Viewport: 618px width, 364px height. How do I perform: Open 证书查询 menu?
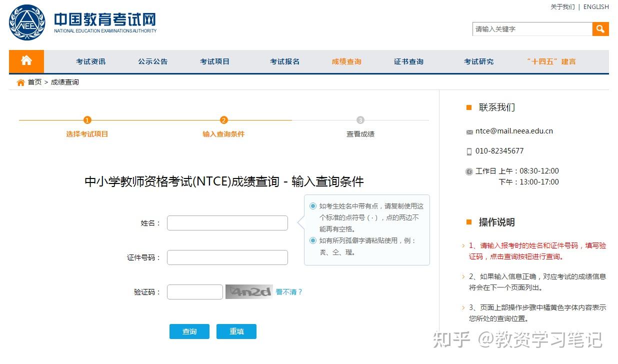point(408,61)
